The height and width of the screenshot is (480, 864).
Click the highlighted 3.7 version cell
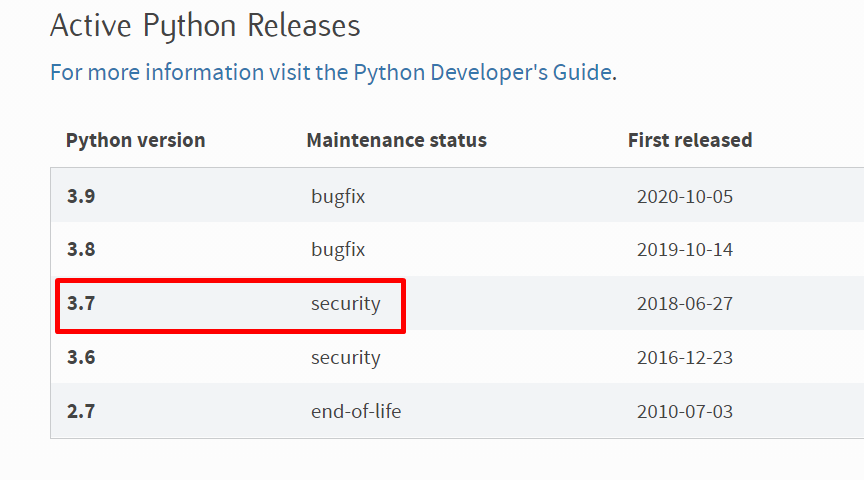click(81, 304)
